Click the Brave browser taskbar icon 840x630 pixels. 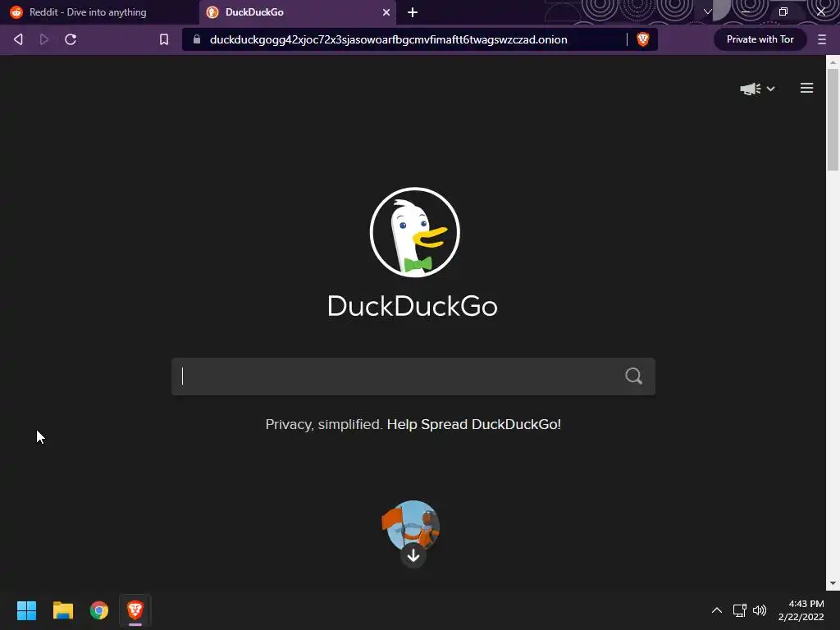pyautogui.click(x=135, y=610)
